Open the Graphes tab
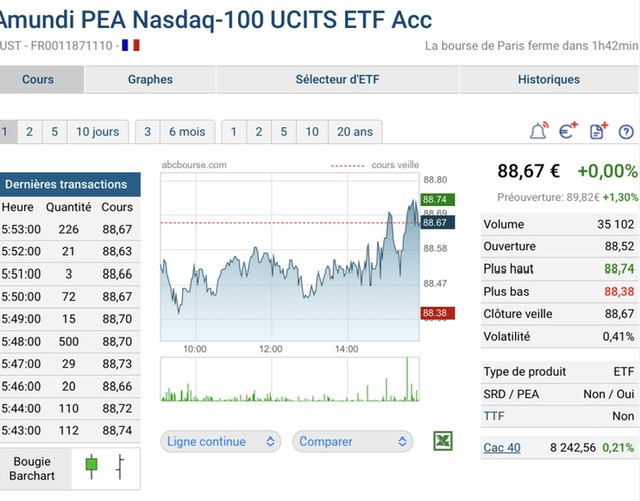The height and width of the screenshot is (501, 640). (150, 79)
